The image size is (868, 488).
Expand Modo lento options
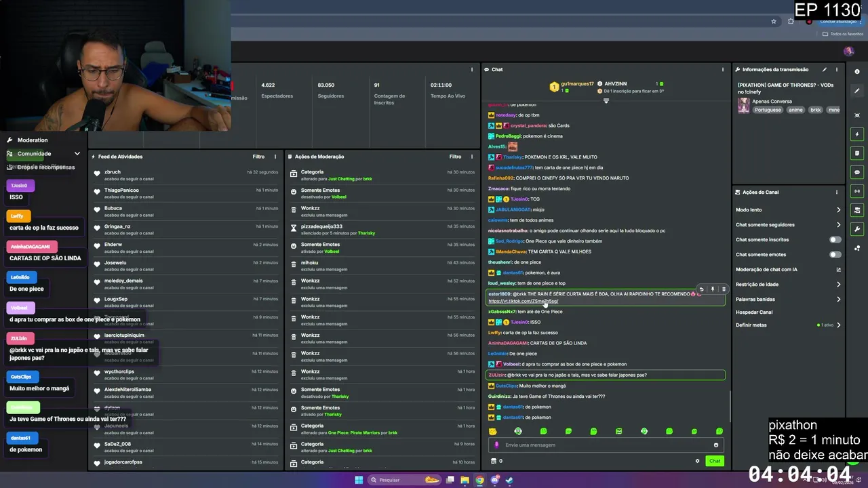[838, 210]
